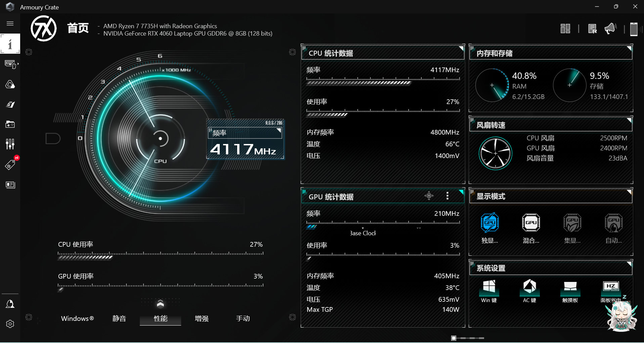Viewport: 644px width, 343px height.
Task: Click the 首页 page title
Action: [78, 28]
